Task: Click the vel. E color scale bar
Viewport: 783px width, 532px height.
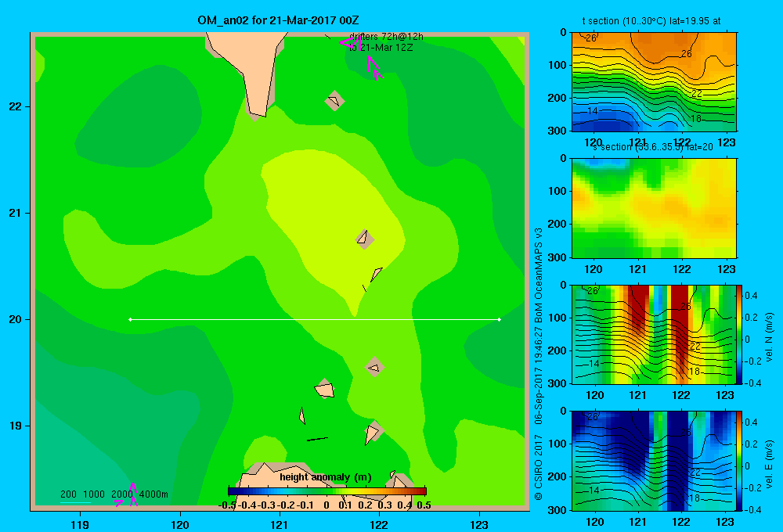Action: (740, 461)
